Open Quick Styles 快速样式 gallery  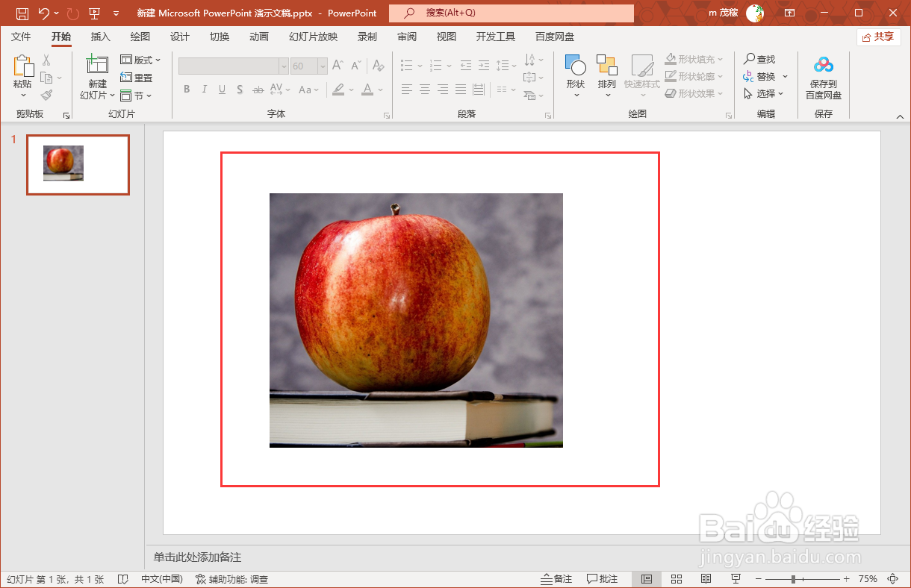[642, 77]
